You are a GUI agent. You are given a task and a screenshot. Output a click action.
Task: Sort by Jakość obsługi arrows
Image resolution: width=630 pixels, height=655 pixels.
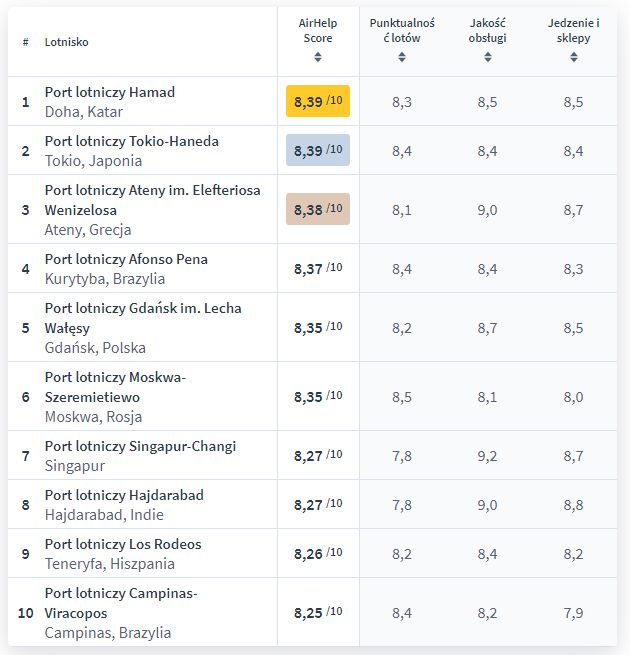[488, 57]
